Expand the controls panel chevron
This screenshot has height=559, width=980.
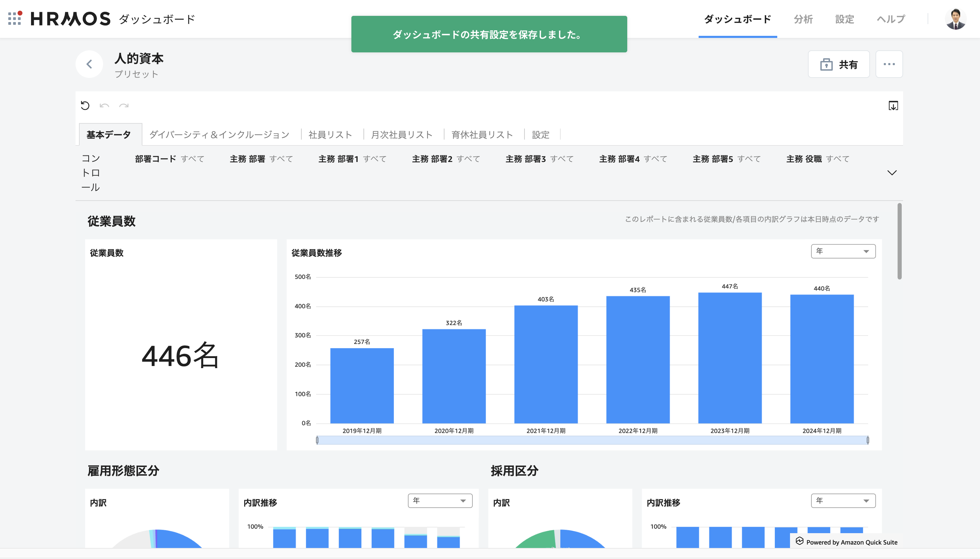tap(892, 173)
